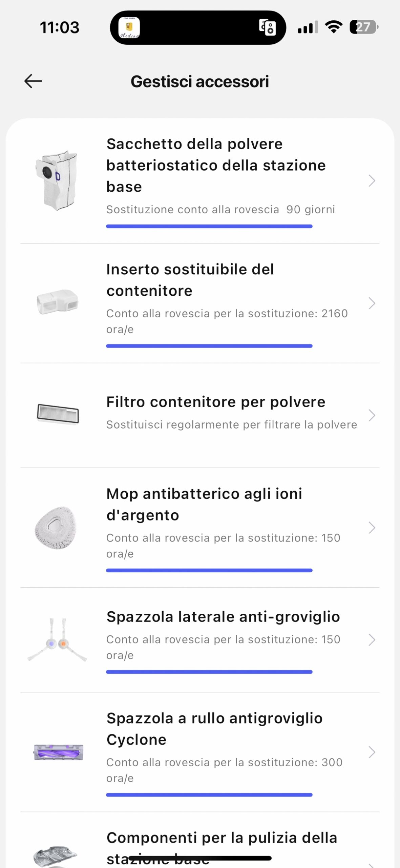Open chevron next to Sacchetto della polvere

(372, 181)
